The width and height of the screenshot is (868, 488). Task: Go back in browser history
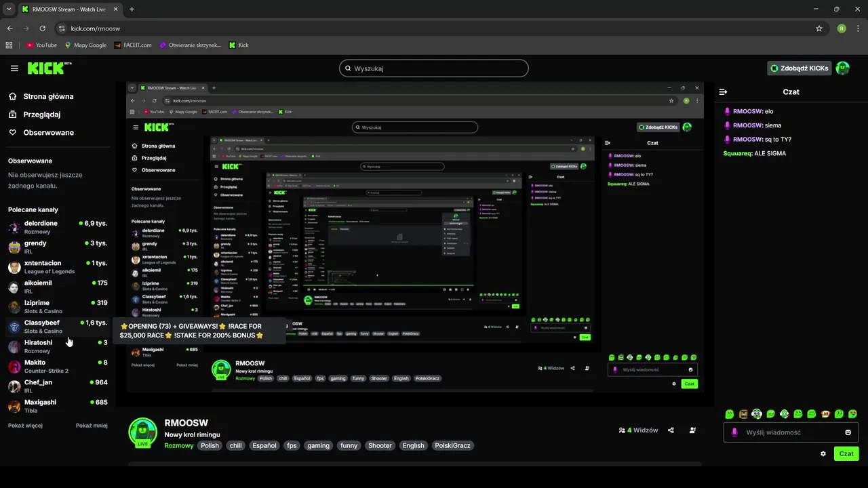click(x=10, y=28)
